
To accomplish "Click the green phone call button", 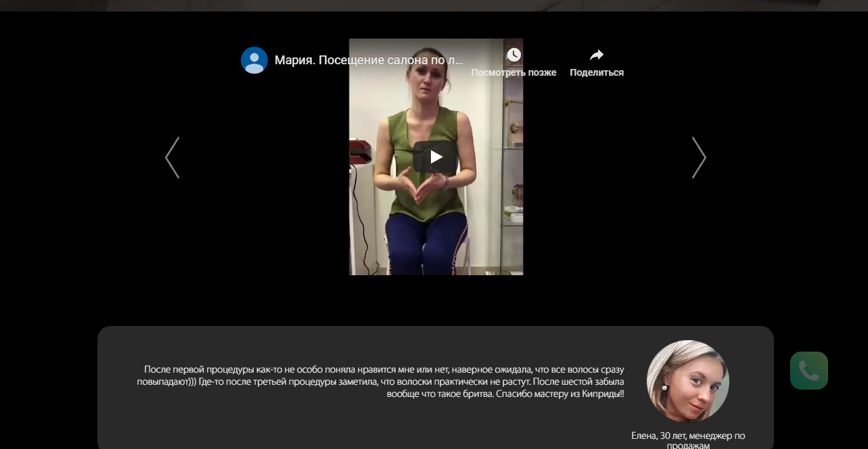I will point(809,371).
